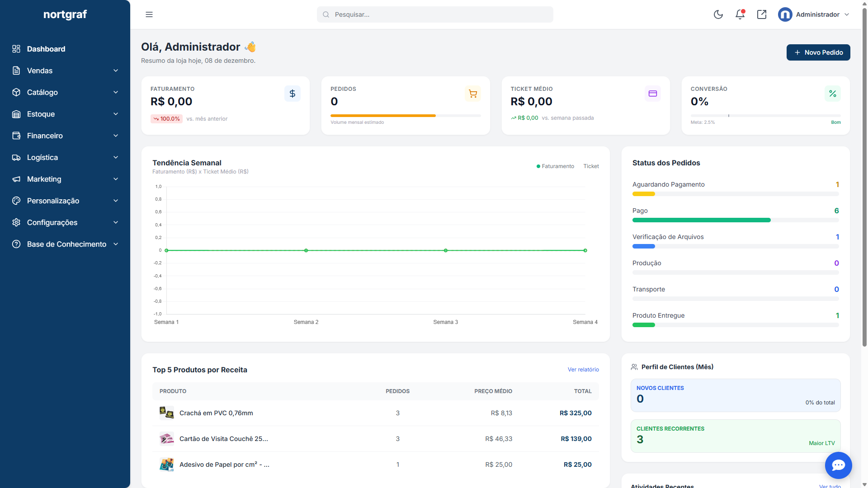
Task: Focus the Pesquisar search field
Action: [x=435, y=14]
